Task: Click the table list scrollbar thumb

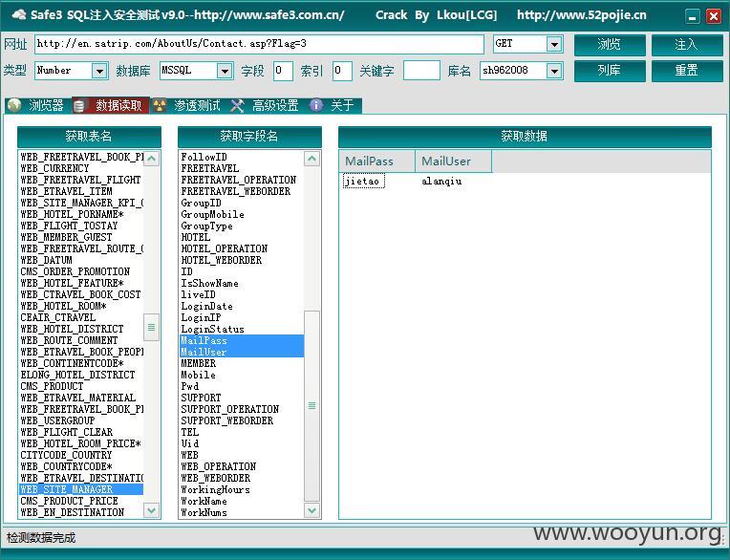Action: coord(151,327)
